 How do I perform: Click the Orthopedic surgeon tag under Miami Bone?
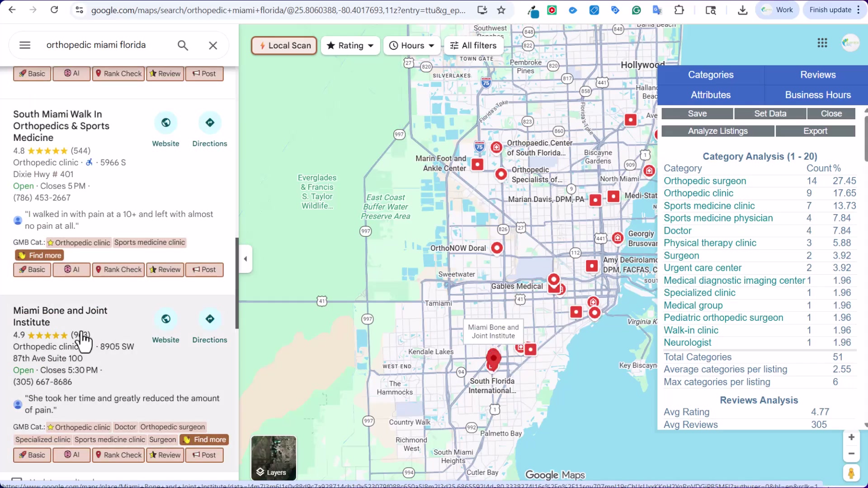pyautogui.click(x=172, y=427)
